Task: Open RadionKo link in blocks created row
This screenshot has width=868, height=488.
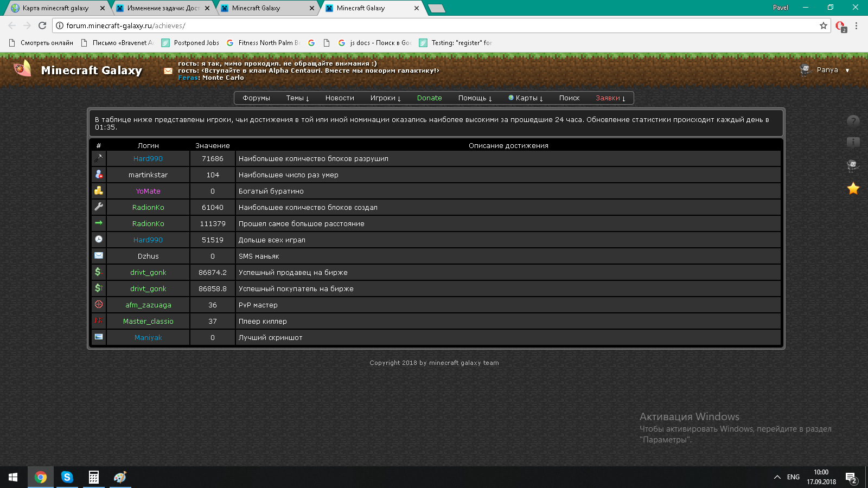Action: [x=148, y=208]
